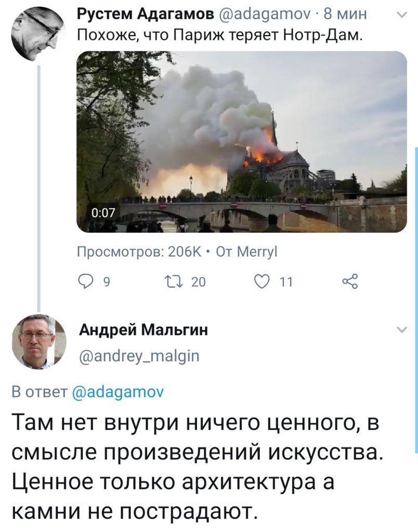Open the share icon under the video
This screenshot has width=418, height=532.
(x=350, y=281)
